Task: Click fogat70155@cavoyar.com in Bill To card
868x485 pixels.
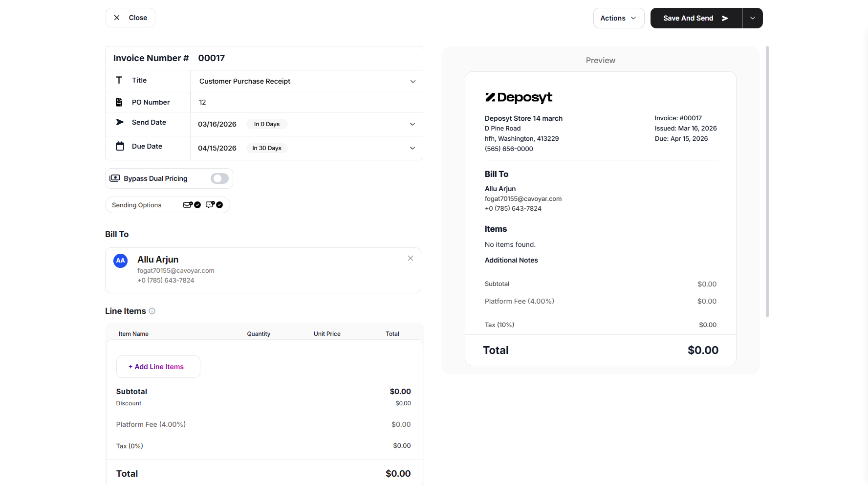Action: click(x=176, y=270)
